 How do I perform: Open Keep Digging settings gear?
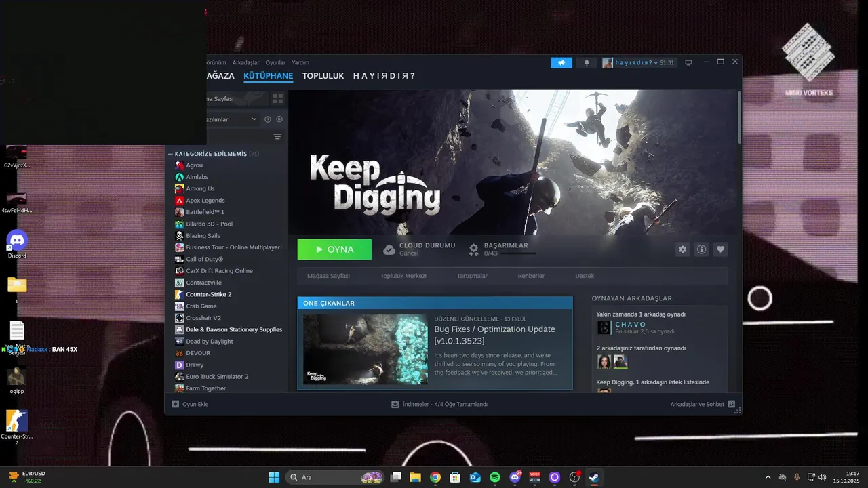(x=682, y=249)
